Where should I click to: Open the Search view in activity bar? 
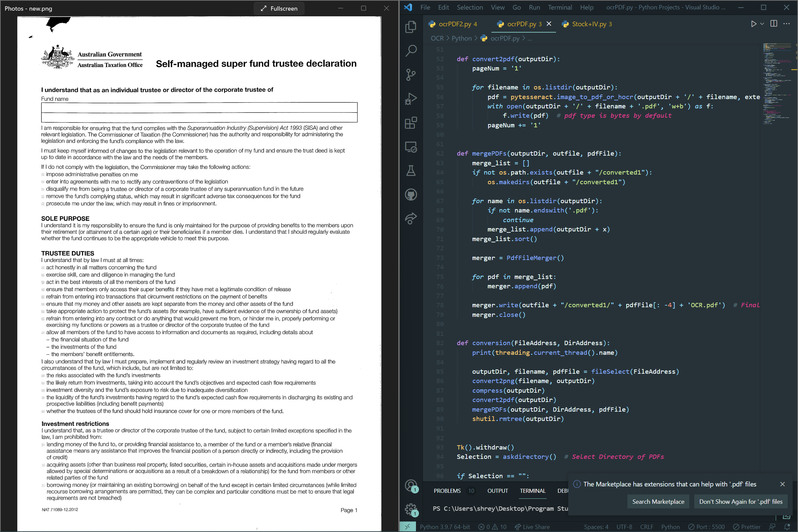(411, 51)
